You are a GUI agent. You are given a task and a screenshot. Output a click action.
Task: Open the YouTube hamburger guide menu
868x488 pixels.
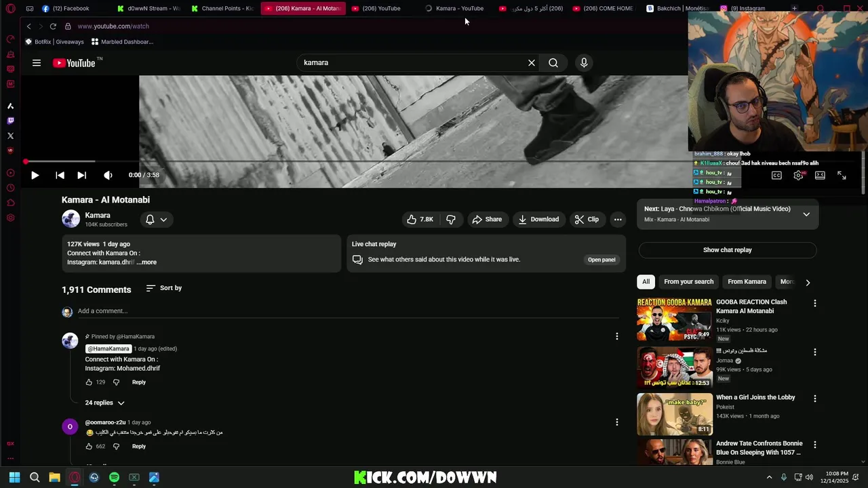[x=37, y=63]
